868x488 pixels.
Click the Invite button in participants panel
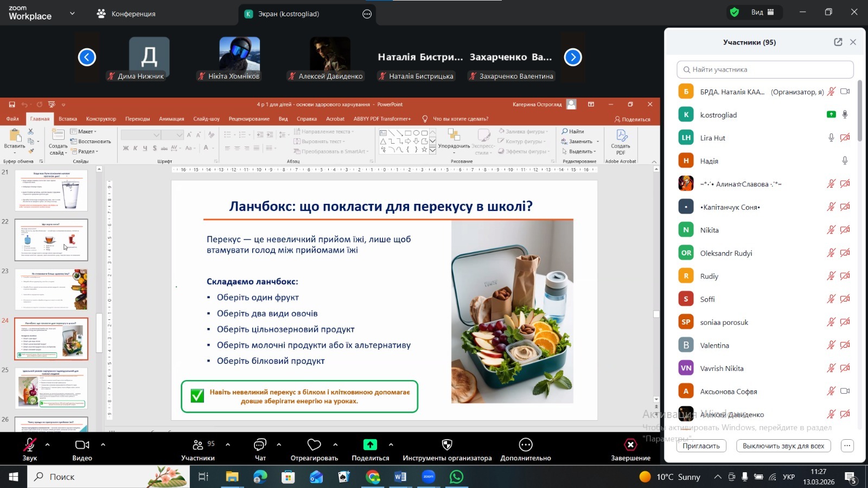(701, 446)
